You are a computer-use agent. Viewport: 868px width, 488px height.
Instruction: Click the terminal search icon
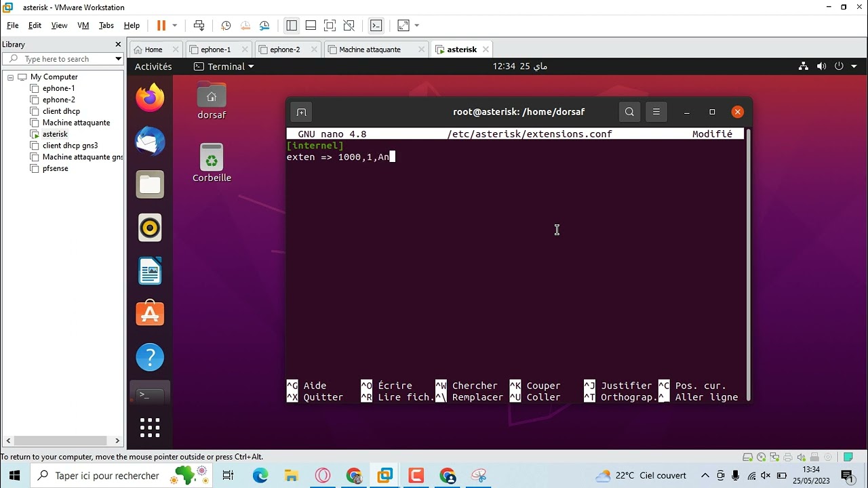(629, 112)
